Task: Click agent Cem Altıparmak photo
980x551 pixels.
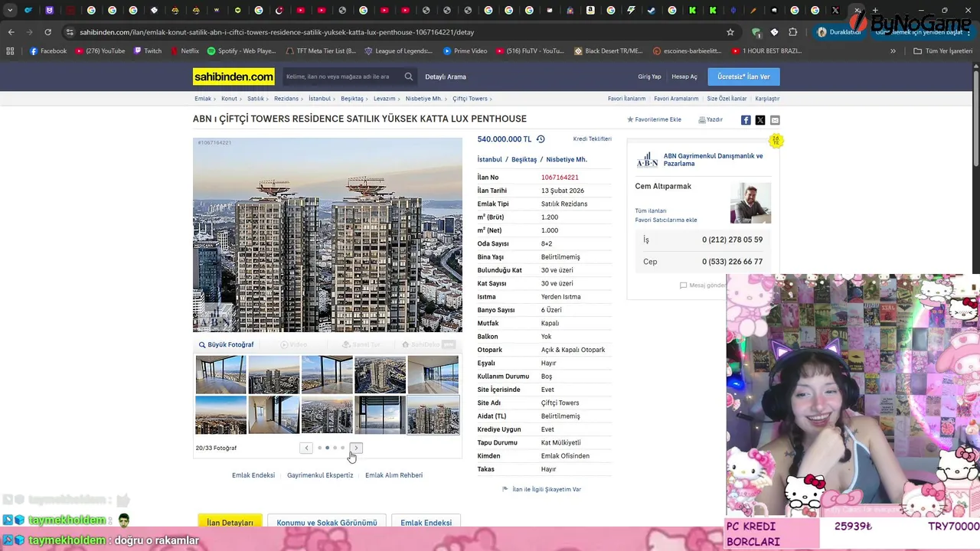Action: coord(750,203)
